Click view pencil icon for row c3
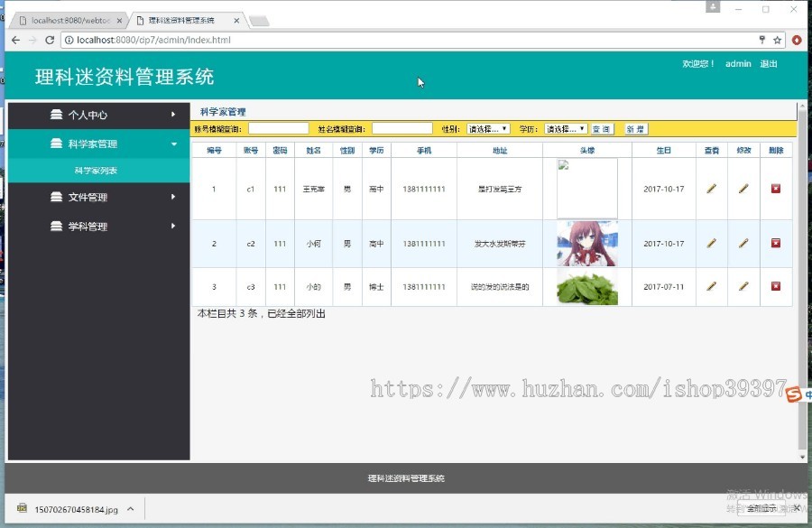 coord(712,286)
